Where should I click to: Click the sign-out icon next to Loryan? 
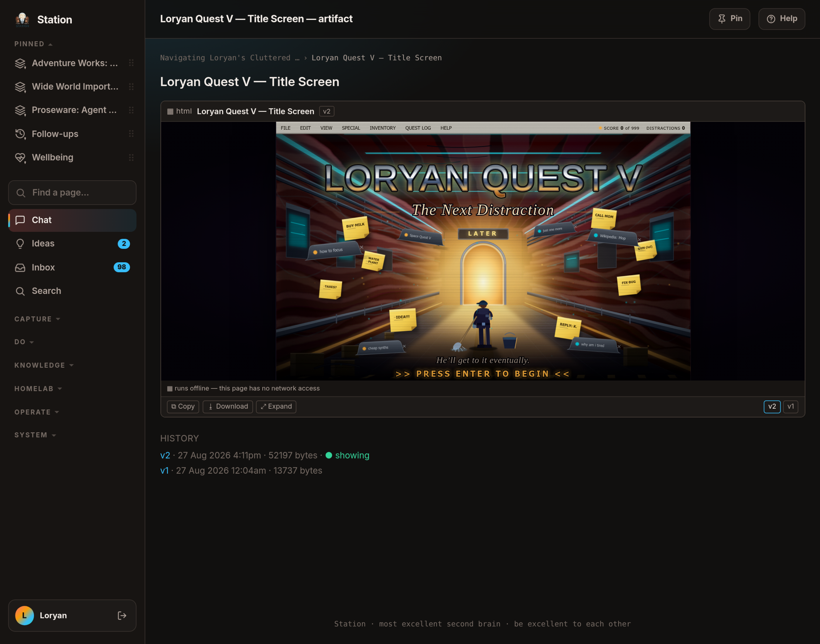pos(122,615)
